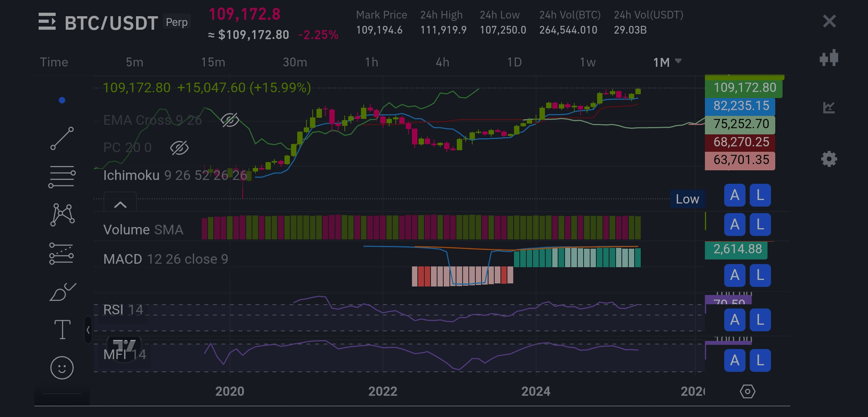Open the 1M timeframe dropdown arrow
This screenshot has width=868, height=417.
(x=678, y=61)
